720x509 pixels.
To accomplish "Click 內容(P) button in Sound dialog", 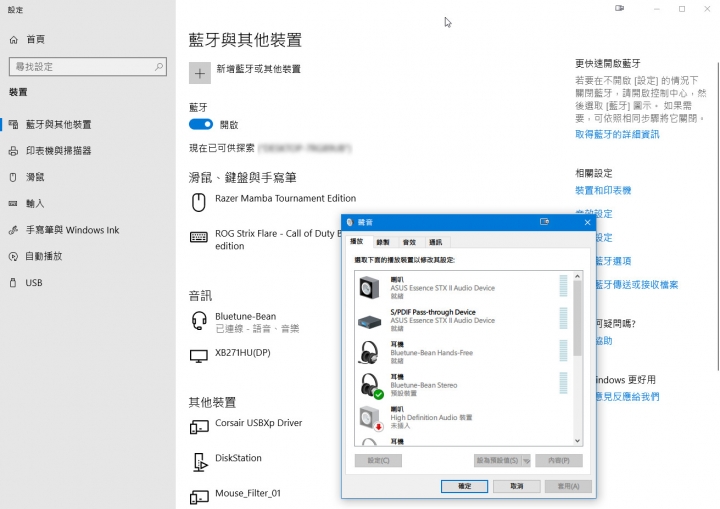I will [x=559, y=461].
